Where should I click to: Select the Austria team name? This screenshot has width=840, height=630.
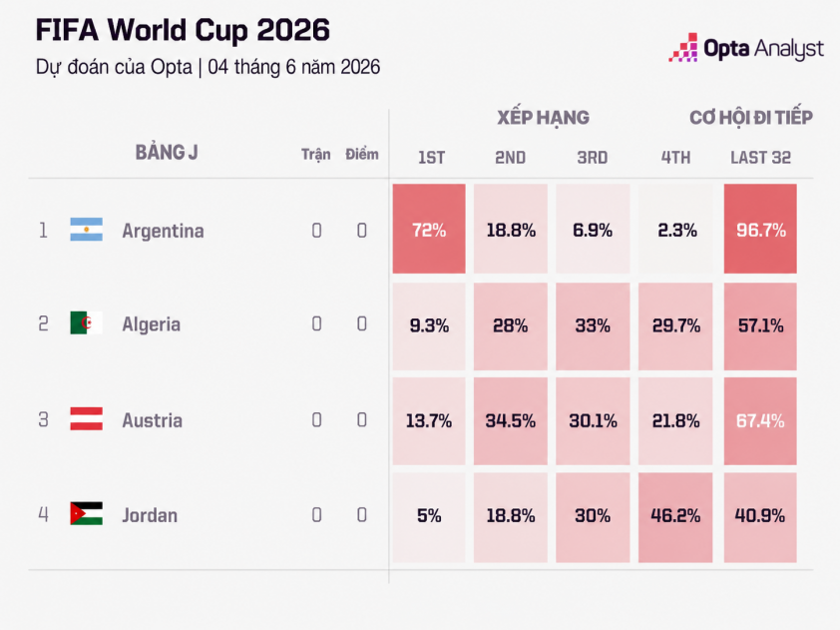click(153, 420)
